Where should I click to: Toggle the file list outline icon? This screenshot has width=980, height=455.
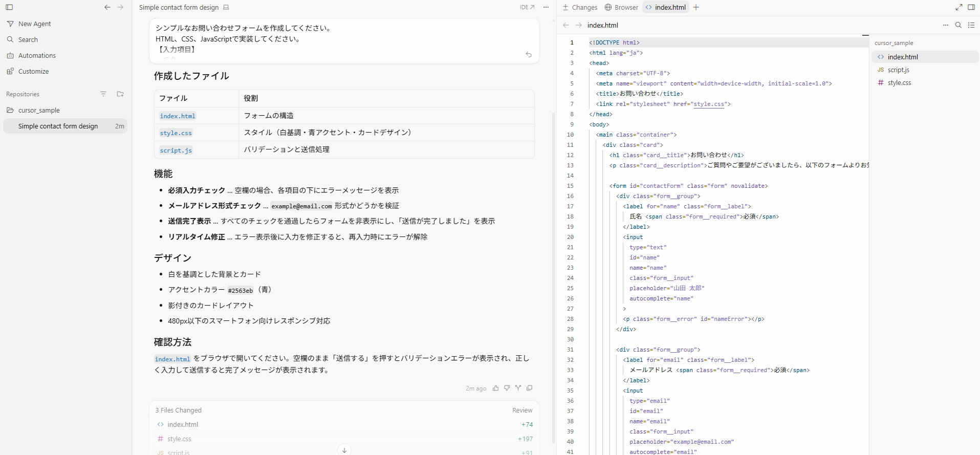pyautogui.click(x=971, y=25)
